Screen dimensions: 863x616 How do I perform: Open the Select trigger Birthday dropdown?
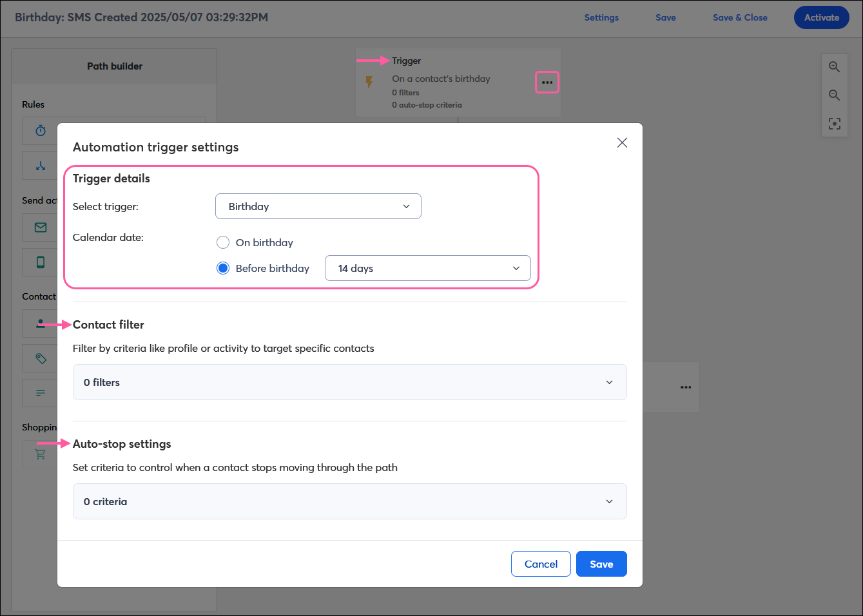coord(318,206)
